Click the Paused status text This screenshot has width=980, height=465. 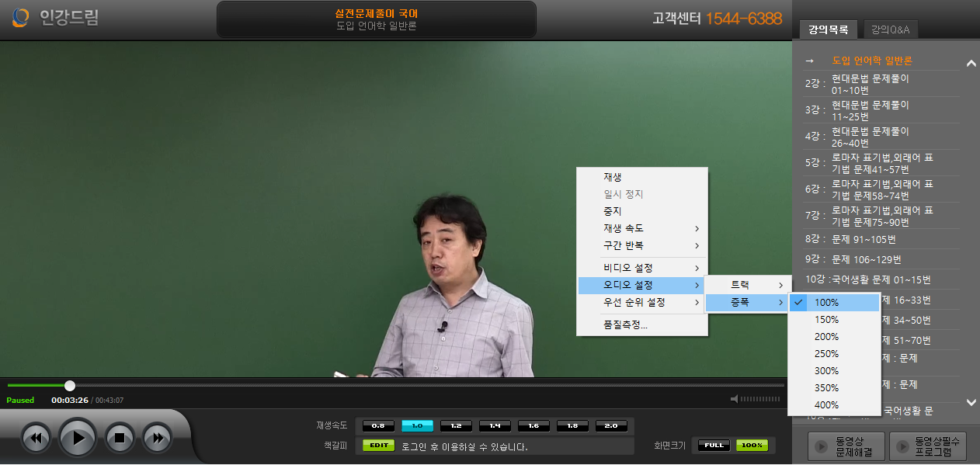(x=20, y=401)
